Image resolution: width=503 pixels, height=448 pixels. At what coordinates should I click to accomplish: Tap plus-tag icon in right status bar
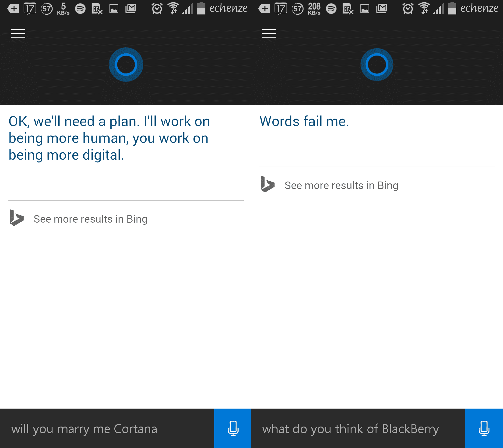tap(264, 9)
